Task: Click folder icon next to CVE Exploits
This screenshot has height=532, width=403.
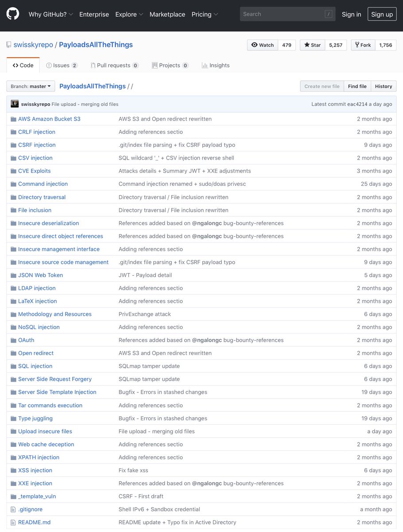Action: [13, 171]
